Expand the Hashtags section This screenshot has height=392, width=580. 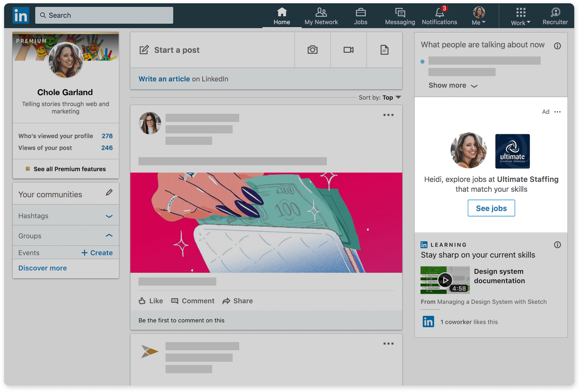109,215
